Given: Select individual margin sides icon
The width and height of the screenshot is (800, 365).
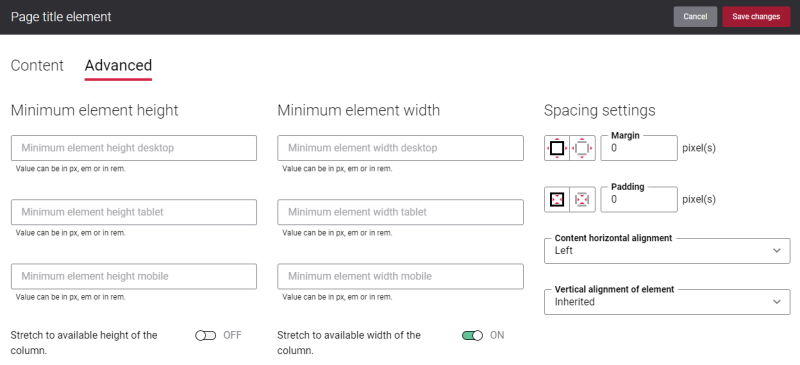Looking at the screenshot, I should (x=583, y=148).
